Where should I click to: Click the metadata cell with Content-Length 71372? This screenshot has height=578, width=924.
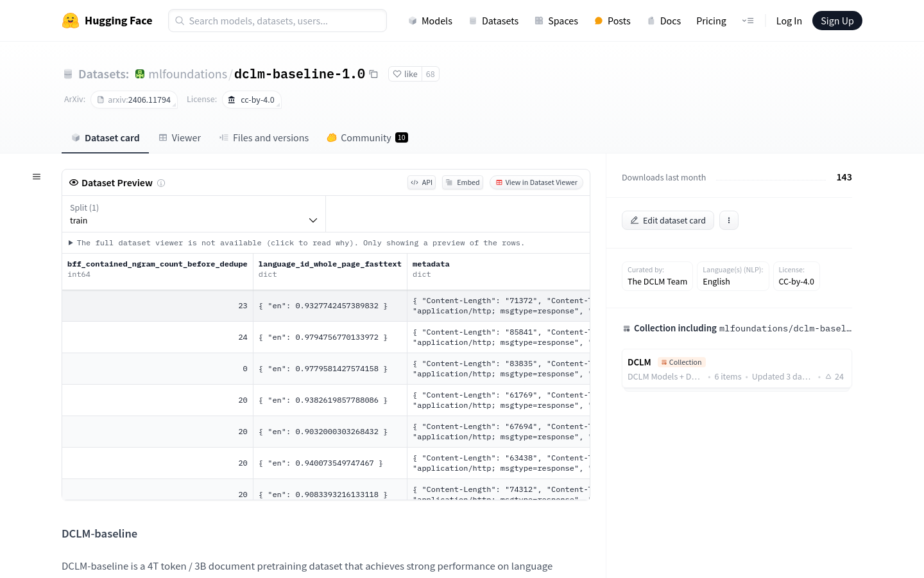click(x=499, y=306)
